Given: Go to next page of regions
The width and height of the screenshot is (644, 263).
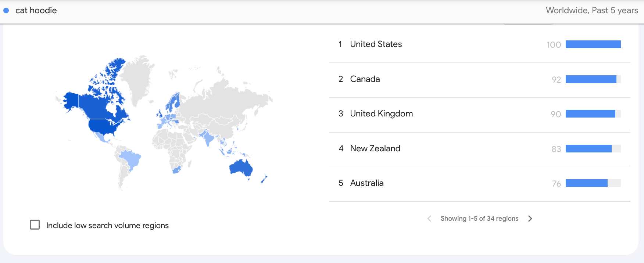Looking at the screenshot, I should (x=530, y=219).
